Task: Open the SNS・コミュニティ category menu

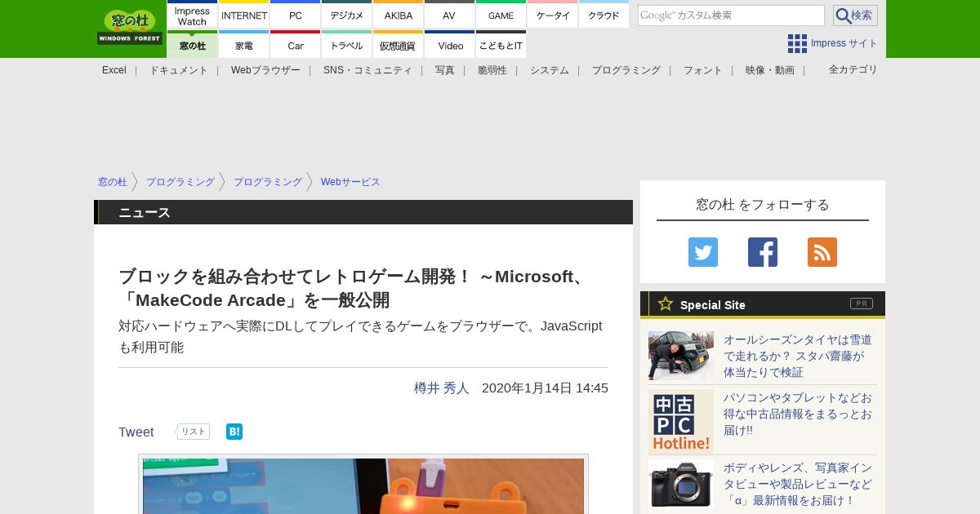Action: coord(367,70)
